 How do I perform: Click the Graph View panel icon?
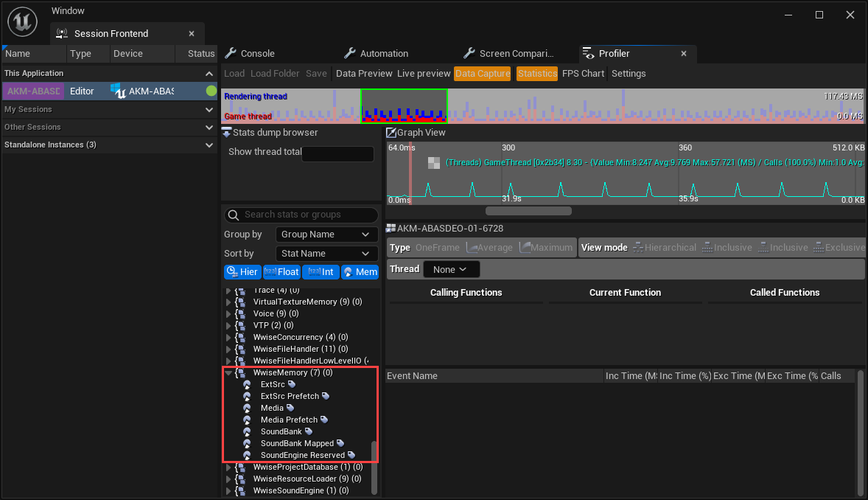(x=391, y=133)
